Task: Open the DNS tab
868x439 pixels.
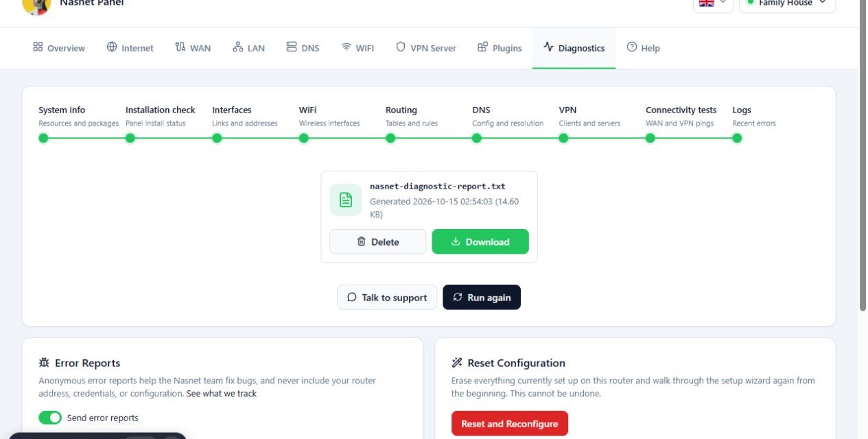Action: [303, 48]
